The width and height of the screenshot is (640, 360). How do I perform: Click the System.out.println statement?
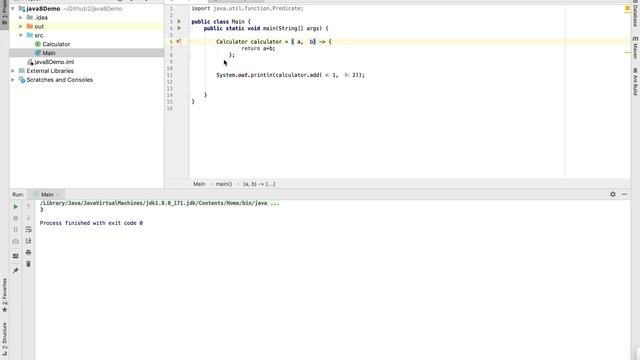290,75
